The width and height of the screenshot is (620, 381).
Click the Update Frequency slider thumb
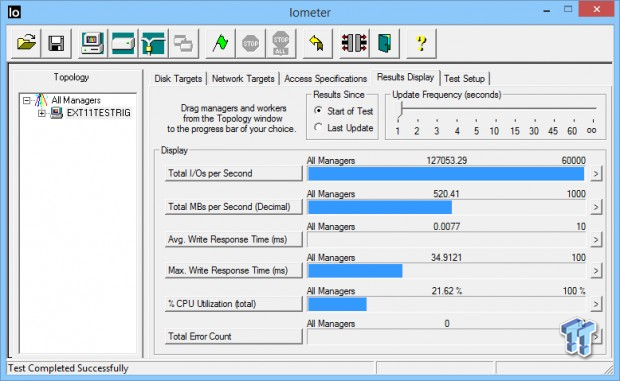click(x=400, y=110)
